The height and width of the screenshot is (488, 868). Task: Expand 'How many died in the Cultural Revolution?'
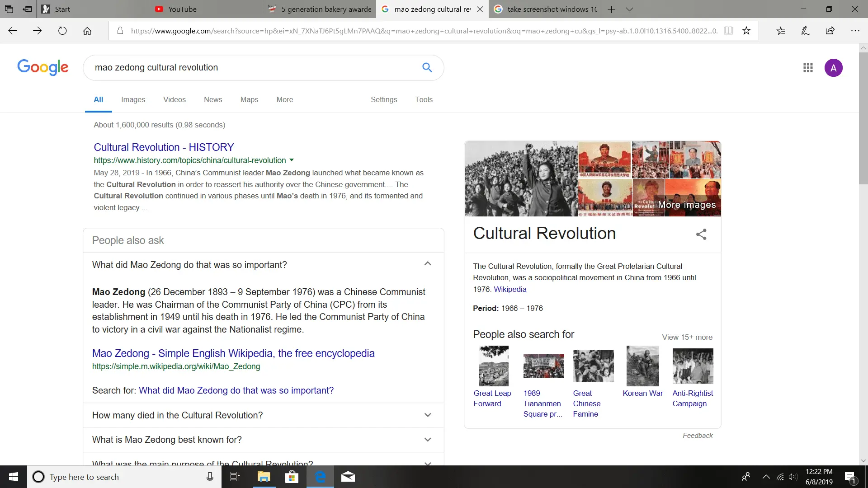click(x=427, y=415)
